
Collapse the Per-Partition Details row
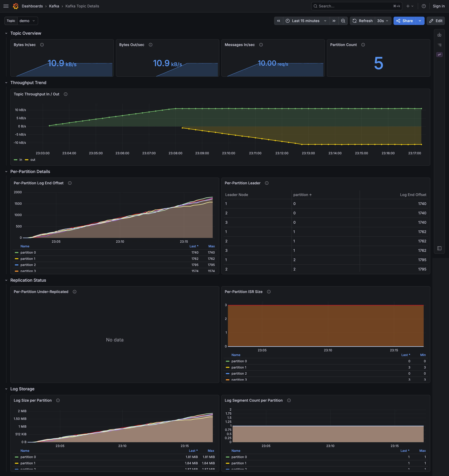pos(6,172)
